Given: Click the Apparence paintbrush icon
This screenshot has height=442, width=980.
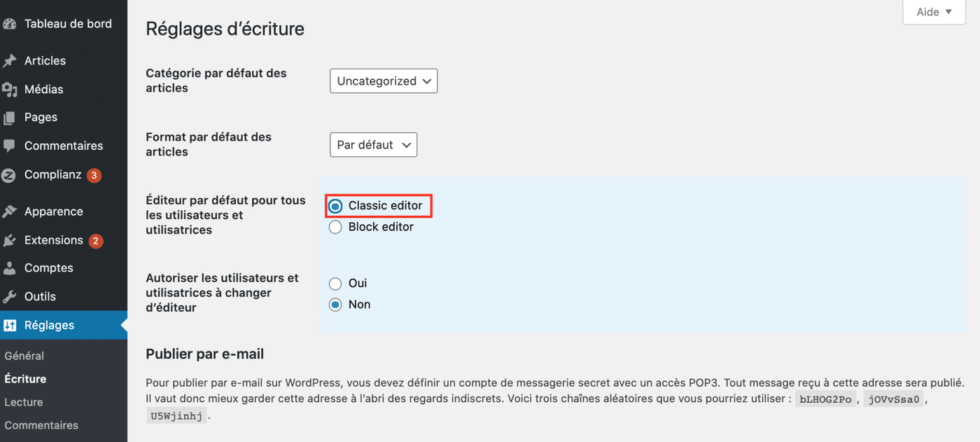Looking at the screenshot, I should point(9,212).
